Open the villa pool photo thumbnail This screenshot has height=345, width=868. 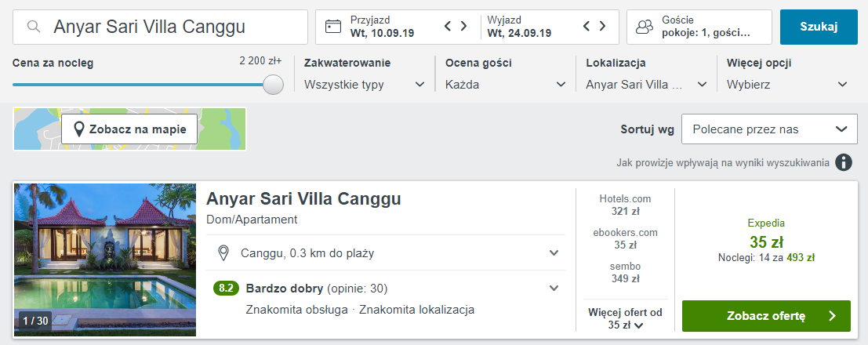point(105,260)
